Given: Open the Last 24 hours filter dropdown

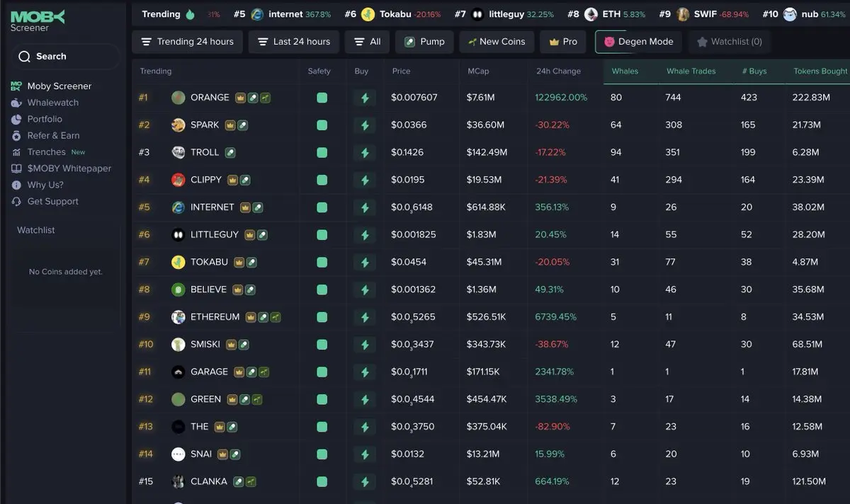Looking at the screenshot, I should pos(294,42).
